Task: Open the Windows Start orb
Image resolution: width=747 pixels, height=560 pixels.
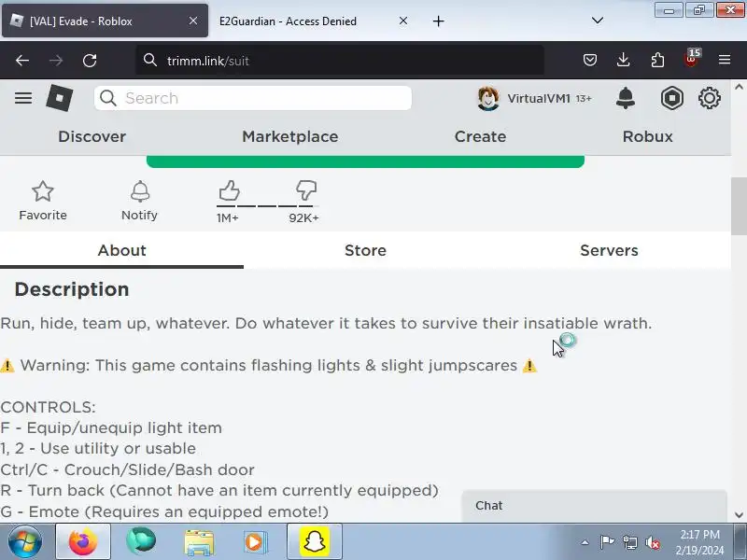Action: click(25, 541)
